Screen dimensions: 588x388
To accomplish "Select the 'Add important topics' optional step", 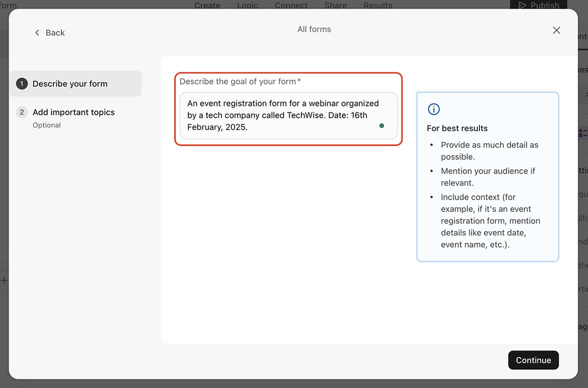I will pyautogui.click(x=73, y=117).
